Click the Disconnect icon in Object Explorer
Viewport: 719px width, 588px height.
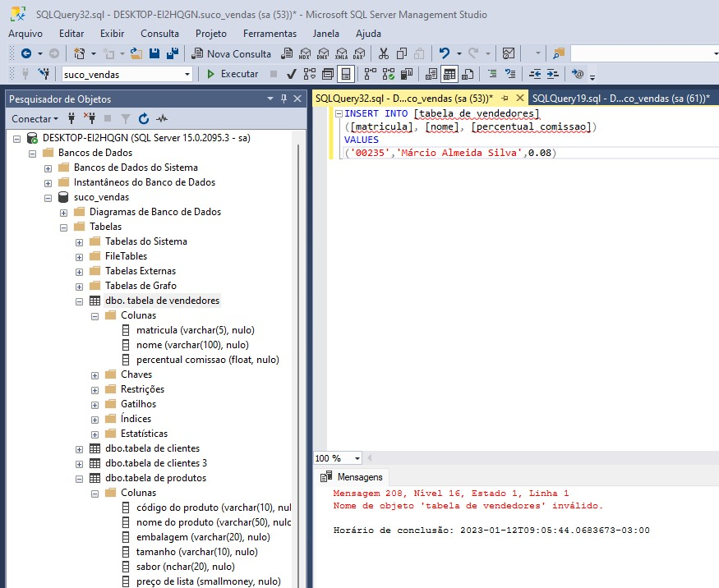click(x=90, y=119)
